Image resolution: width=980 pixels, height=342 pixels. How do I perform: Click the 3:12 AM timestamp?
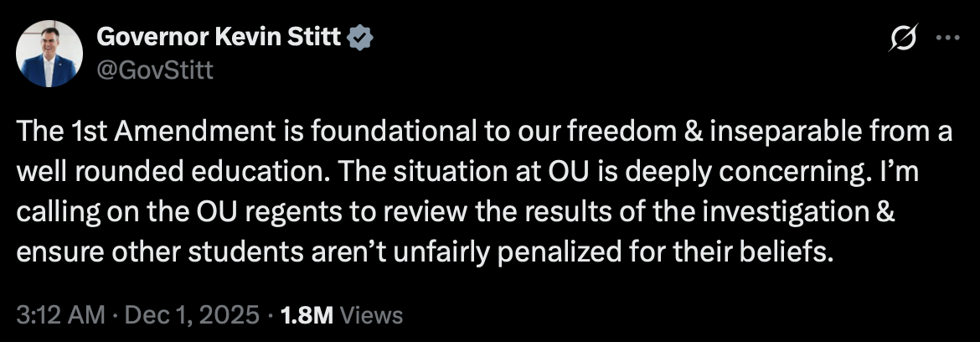pyautogui.click(x=60, y=315)
